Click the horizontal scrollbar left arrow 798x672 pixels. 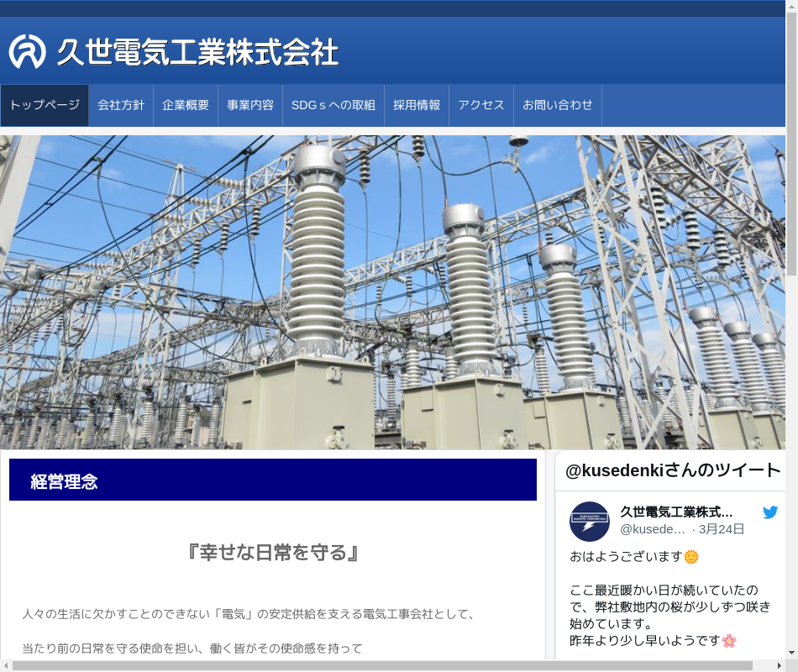6,666
